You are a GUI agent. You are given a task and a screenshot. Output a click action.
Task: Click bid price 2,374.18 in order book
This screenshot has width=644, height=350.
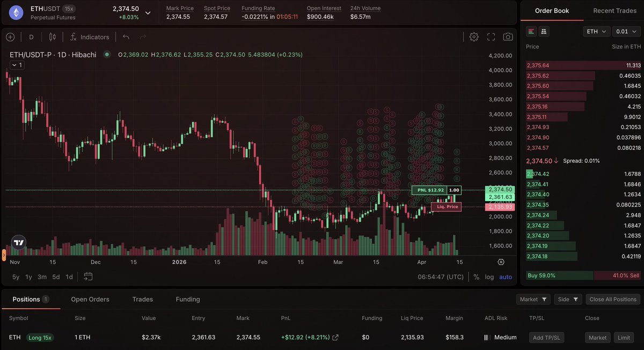tap(538, 256)
